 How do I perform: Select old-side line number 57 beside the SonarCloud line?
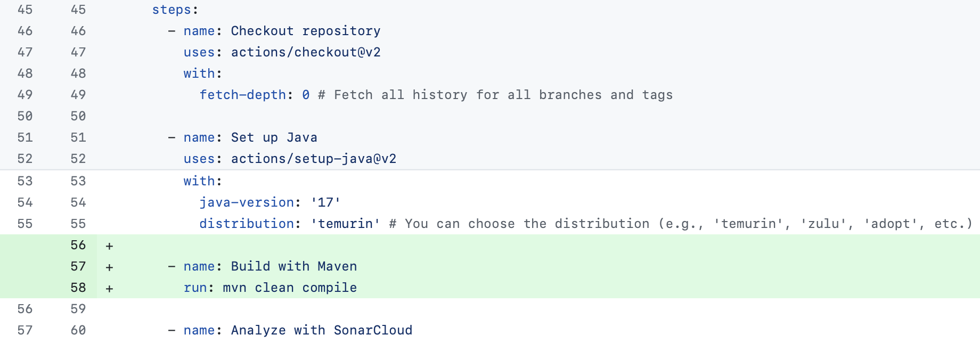tap(25, 331)
